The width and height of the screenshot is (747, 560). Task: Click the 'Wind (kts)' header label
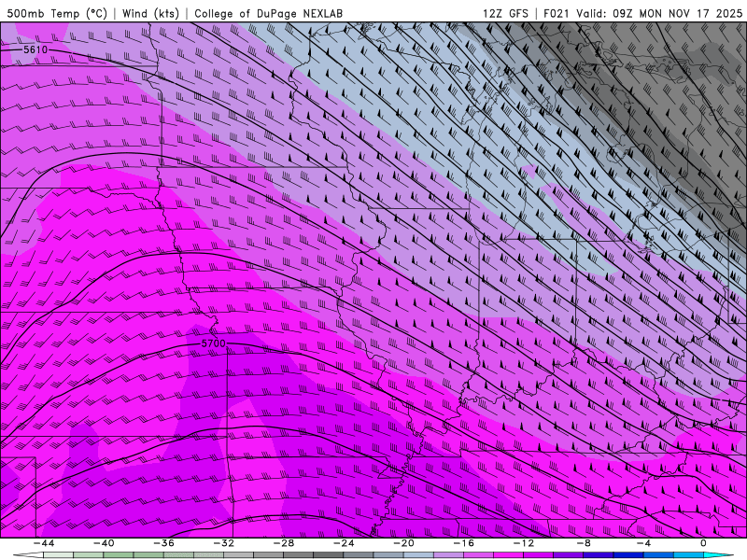(150, 13)
